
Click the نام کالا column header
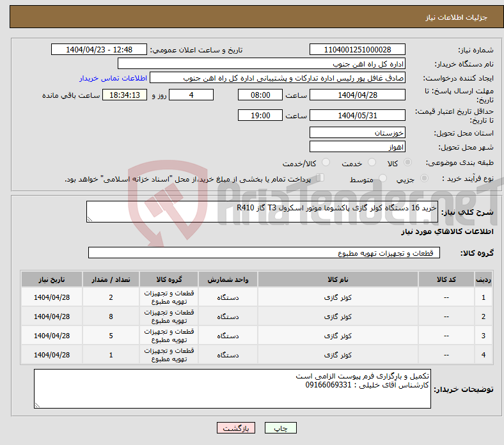(338, 279)
